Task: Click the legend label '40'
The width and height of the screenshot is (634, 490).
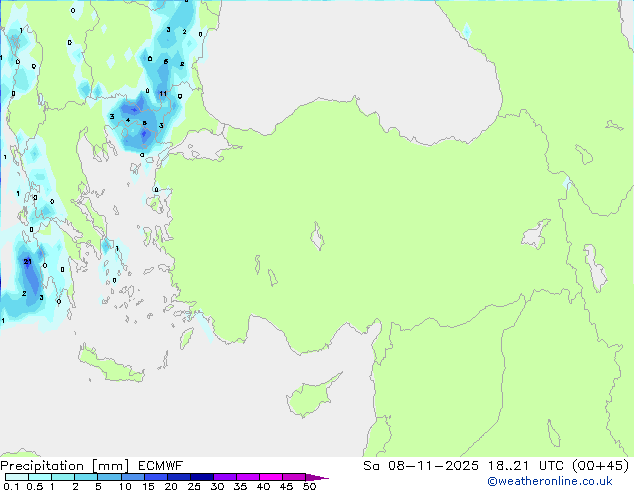Action: click(263, 486)
